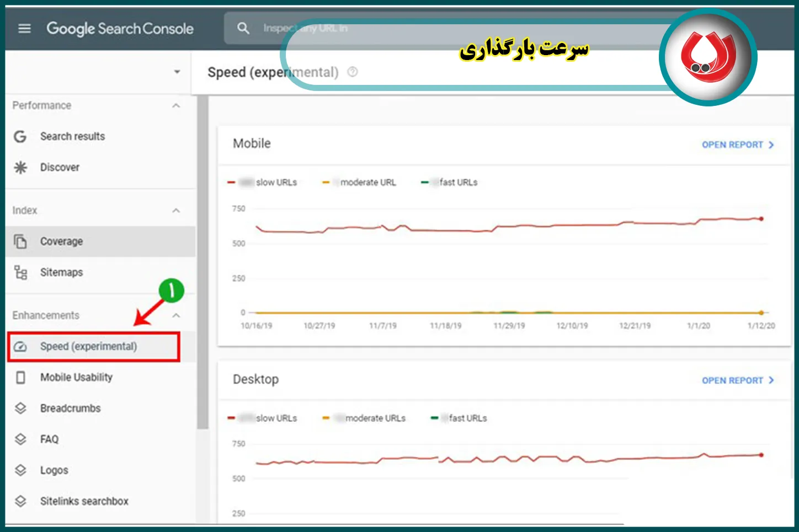Click the Desktop chart's final red data point

[x=761, y=455]
